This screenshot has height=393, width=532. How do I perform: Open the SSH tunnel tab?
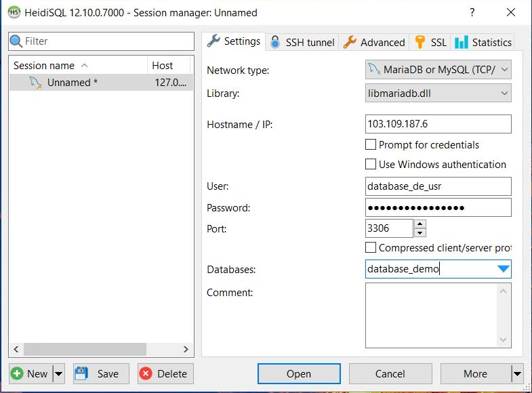(x=302, y=42)
